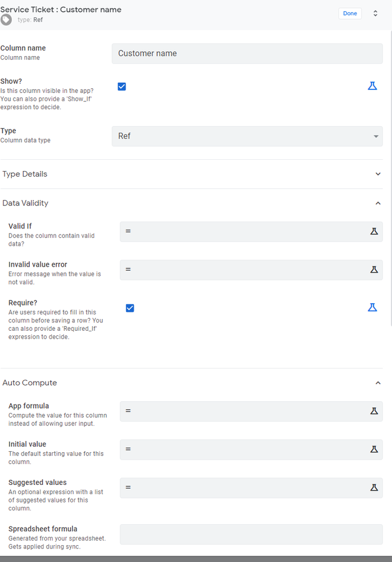The height and width of the screenshot is (562, 392).
Task: Click the up-down column switcher arrows
Action: coord(375,14)
